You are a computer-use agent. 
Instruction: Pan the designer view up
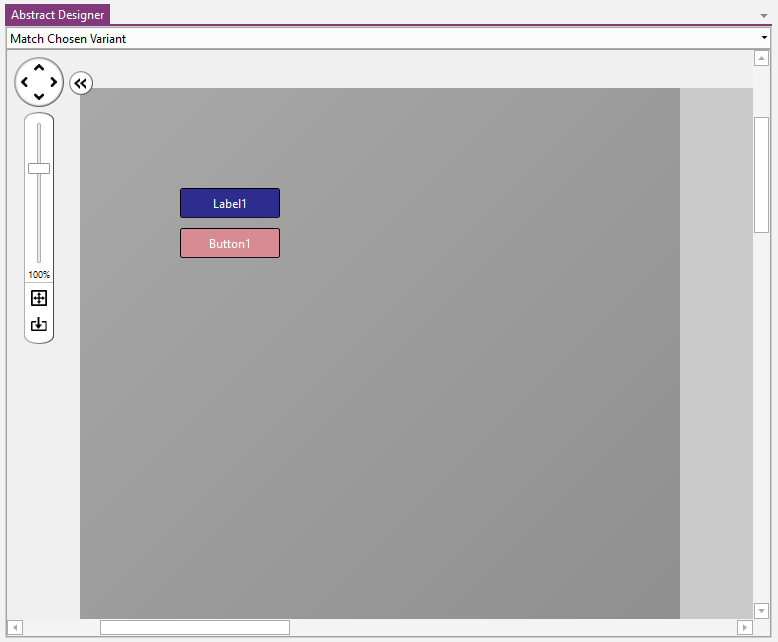point(39,67)
